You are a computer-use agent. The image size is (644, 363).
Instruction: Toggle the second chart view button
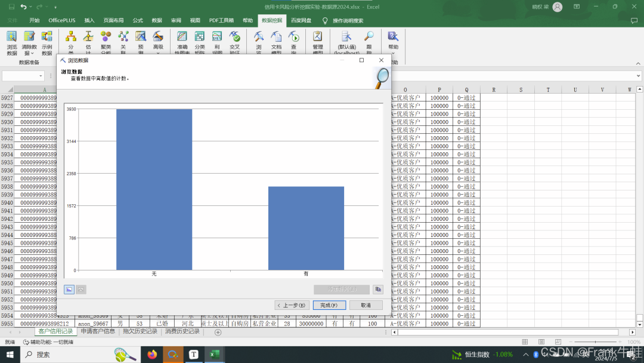coord(81,290)
